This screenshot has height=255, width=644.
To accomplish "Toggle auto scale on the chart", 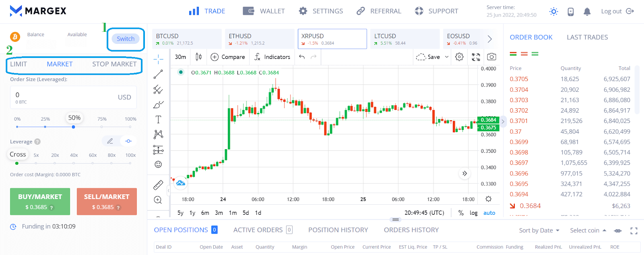I will tap(489, 213).
